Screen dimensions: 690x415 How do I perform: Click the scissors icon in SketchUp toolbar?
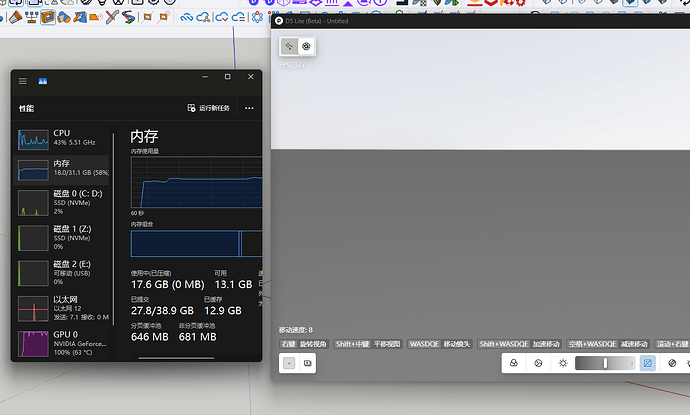[113, 17]
